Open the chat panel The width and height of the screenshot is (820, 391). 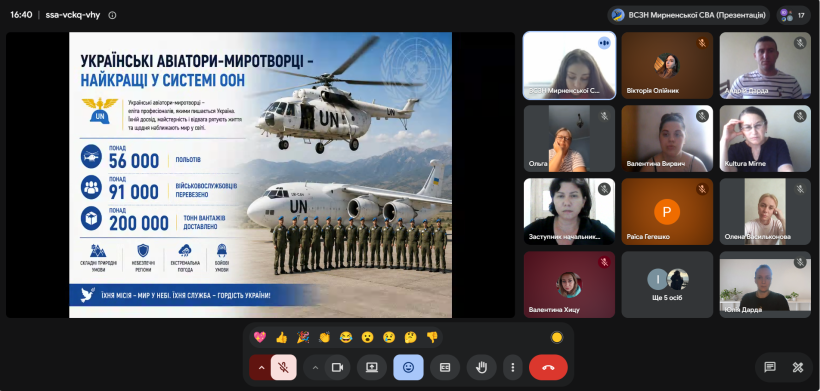[x=770, y=367]
